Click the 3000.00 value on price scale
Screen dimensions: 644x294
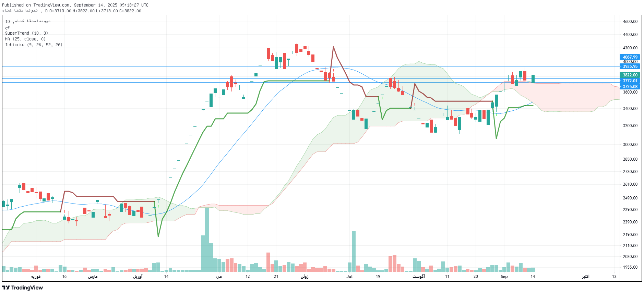(x=630, y=145)
